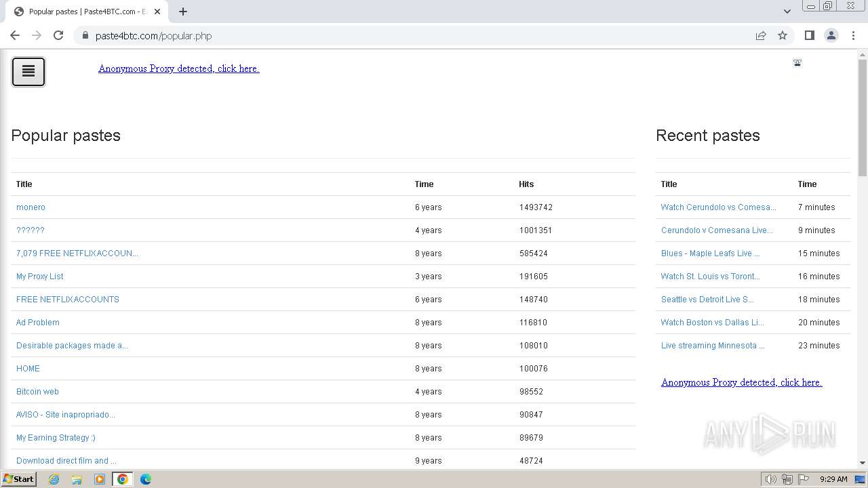
Task: Open Blues - Maple Leafs Live recent paste
Action: tap(711, 253)
